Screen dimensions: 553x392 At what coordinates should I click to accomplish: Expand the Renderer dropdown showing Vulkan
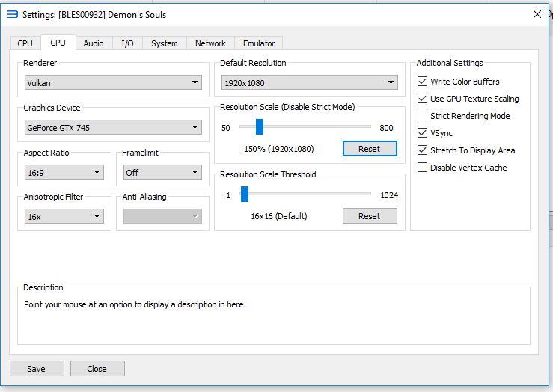[112, 83]
